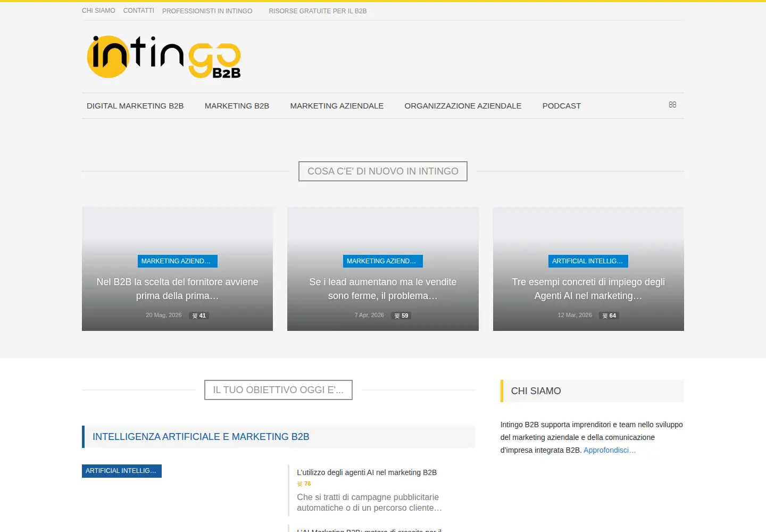The height and width of the screenshot is (532, 766).
Task: Click Marketing Aziend… tag on first card
Action: [177, 261]
